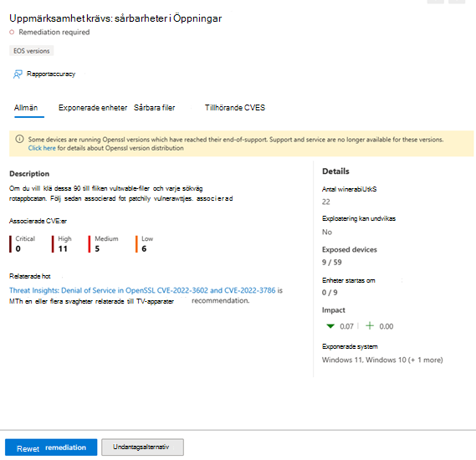Click the EOS versions tag

(x=32, y=51)
